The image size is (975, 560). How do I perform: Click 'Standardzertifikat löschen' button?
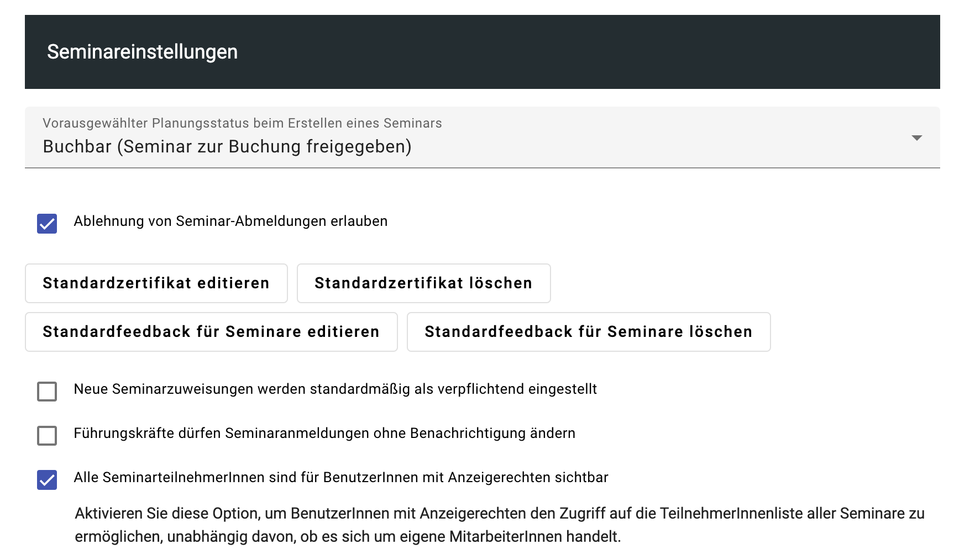pyautogui.click(x=423, y=283)
